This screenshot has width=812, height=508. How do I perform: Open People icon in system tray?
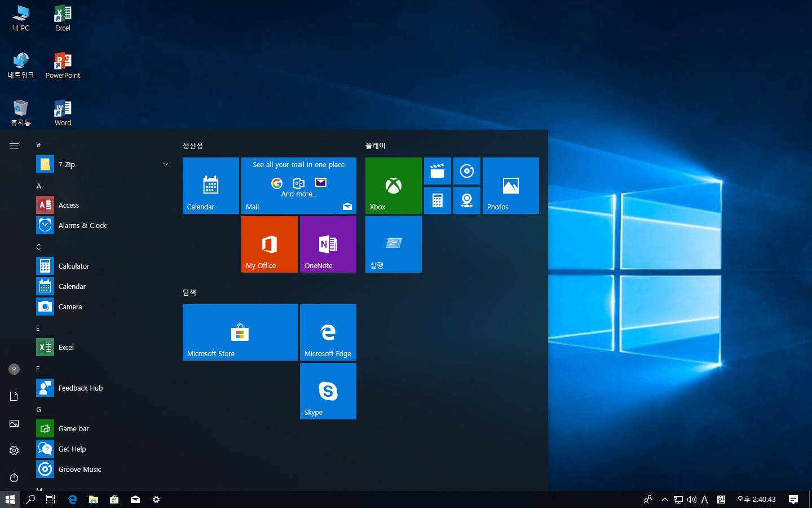(x=648, y=500)
